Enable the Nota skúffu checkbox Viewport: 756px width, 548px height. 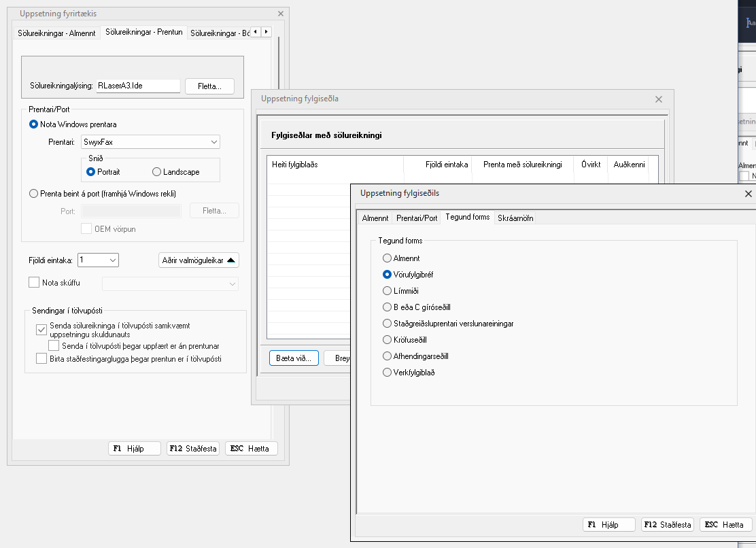[34, 282]
